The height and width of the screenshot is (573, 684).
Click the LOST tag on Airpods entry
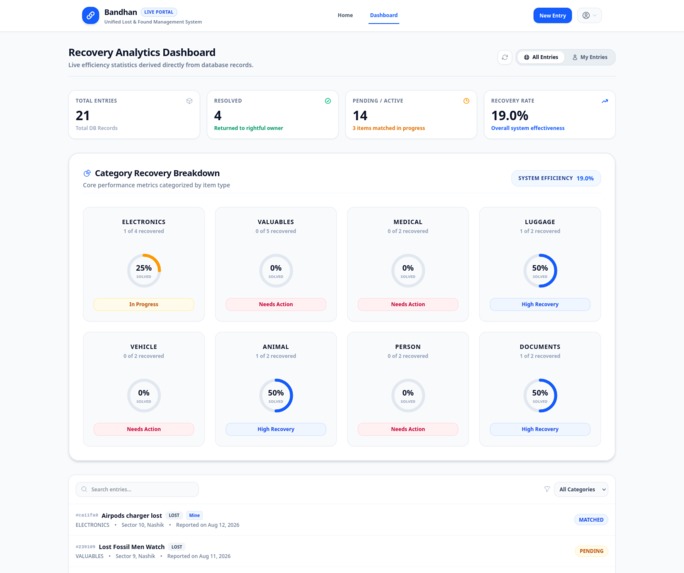pyautogui.click(x=174, y=515)
